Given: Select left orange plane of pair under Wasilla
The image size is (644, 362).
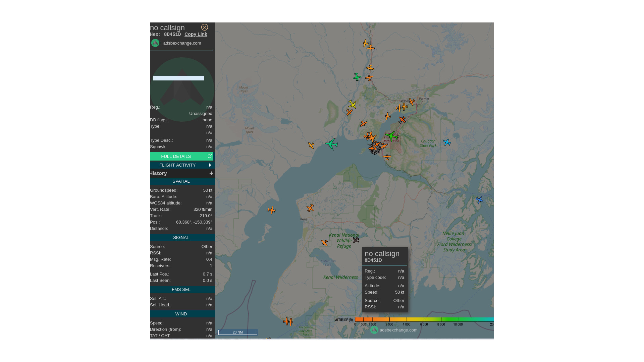Looking at the screenshot, I should coord(399,108).
